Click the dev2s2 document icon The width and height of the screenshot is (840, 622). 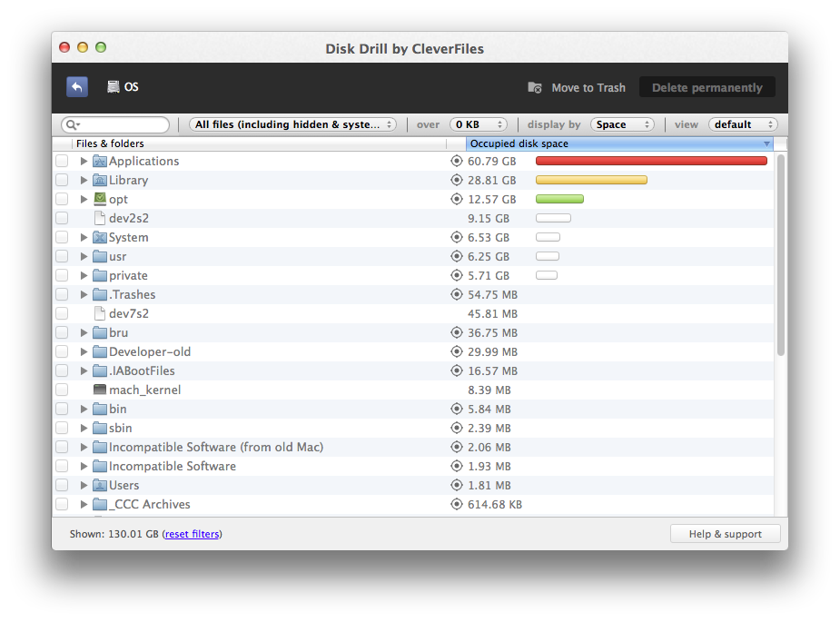(100, 218)
